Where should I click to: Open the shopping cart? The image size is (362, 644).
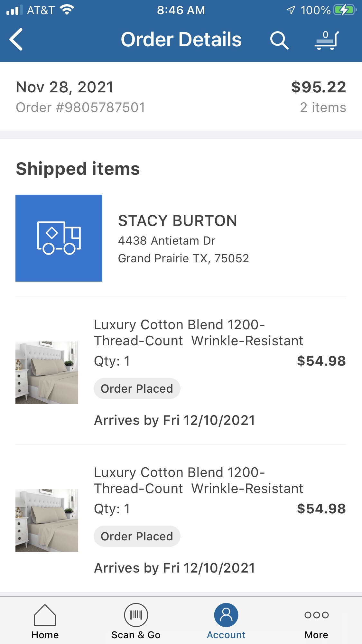coord(327,40)
